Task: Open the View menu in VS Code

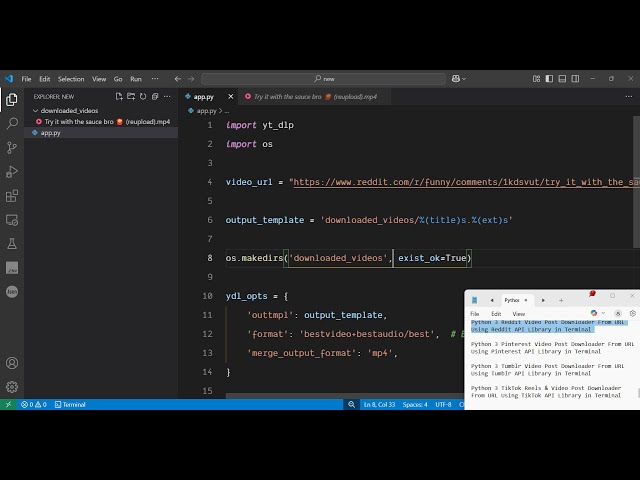Action: click(99, 79)
